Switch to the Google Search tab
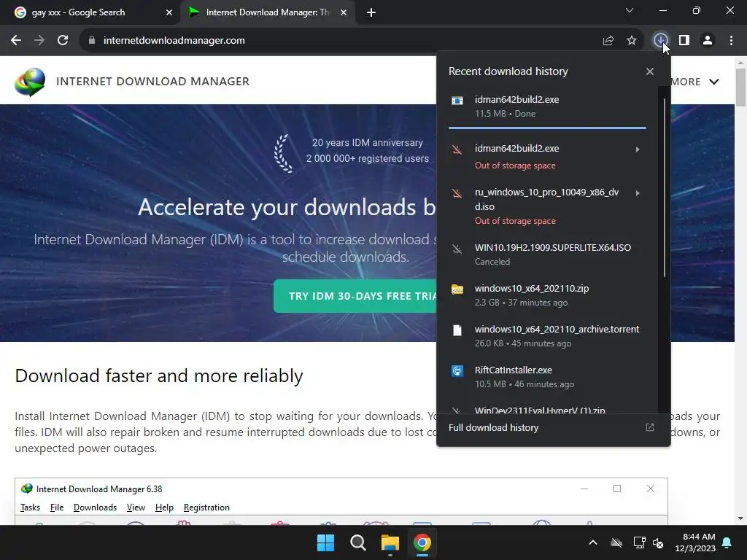Screen dimensions: 747x560 90,12
